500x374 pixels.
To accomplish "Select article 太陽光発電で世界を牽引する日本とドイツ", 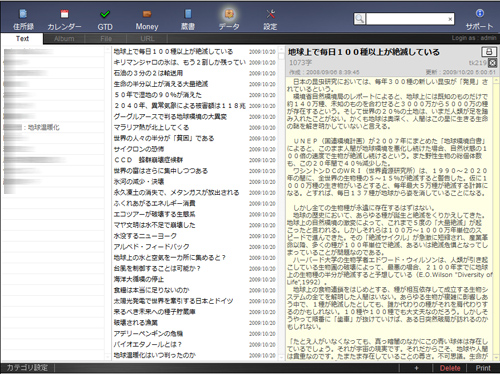I will [195, 301].
